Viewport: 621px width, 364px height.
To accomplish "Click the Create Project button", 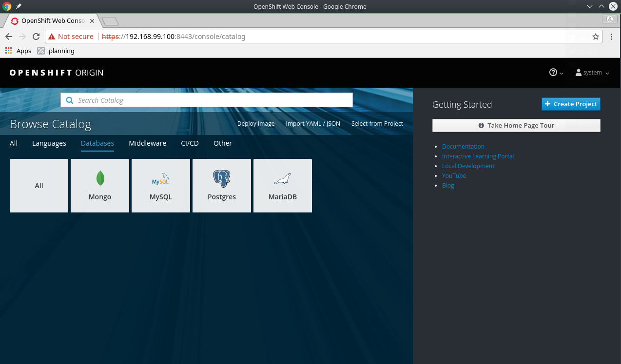I will point(571,104).
